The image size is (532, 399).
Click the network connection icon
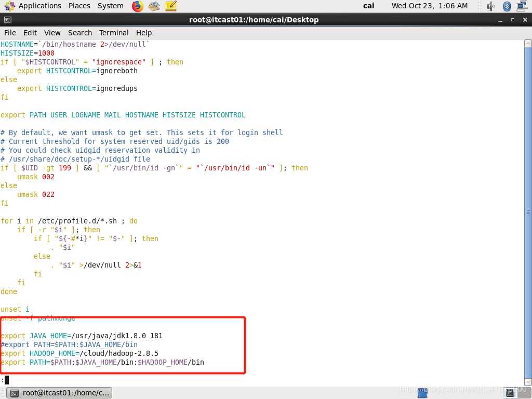coord(522,6)
